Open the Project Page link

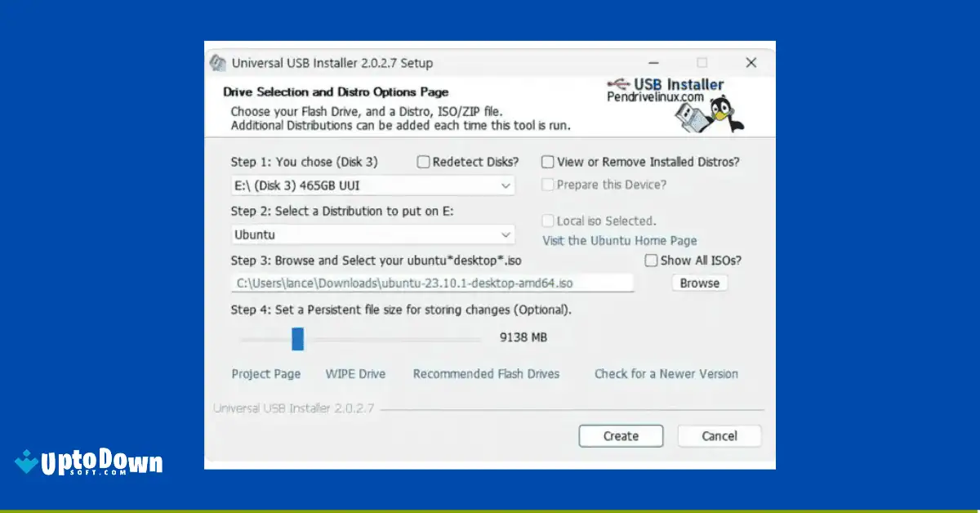pos(265,373)
